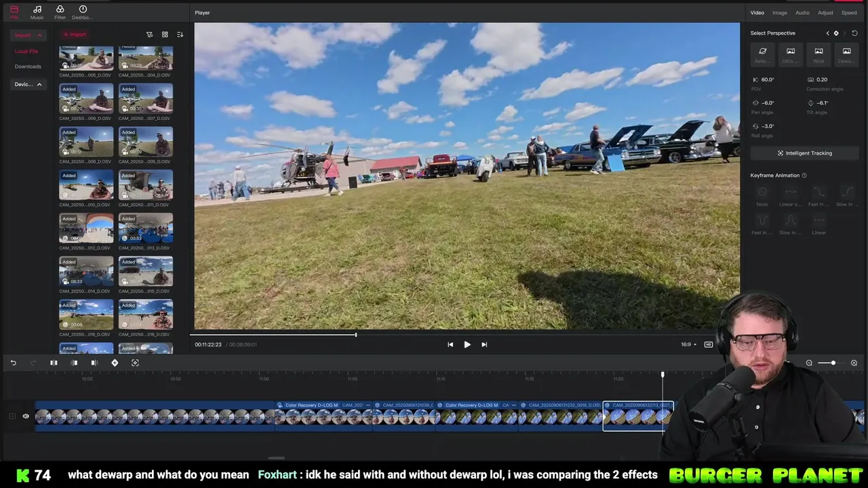
Task: Switch to the Speed properties tab
Action: (x=849, y=13)
